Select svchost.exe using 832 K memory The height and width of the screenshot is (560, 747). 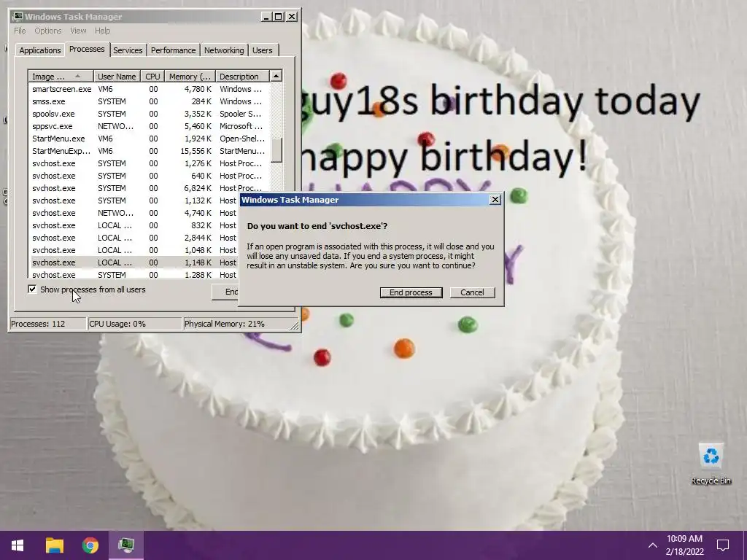(x=134, y=225)
